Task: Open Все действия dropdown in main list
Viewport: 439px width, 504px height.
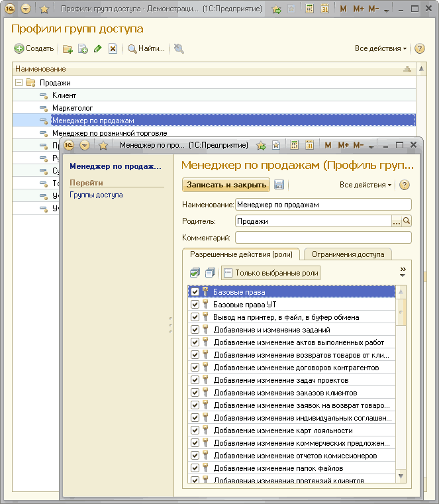Action: tap(381, 48)
